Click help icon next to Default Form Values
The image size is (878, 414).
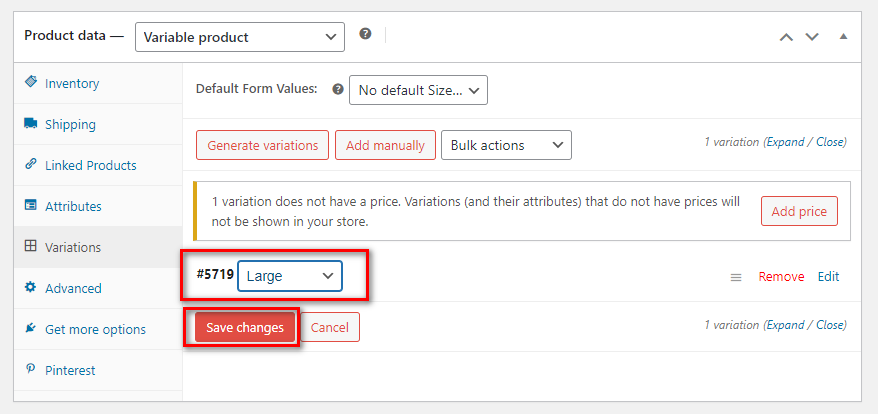[x=338, y=89]
